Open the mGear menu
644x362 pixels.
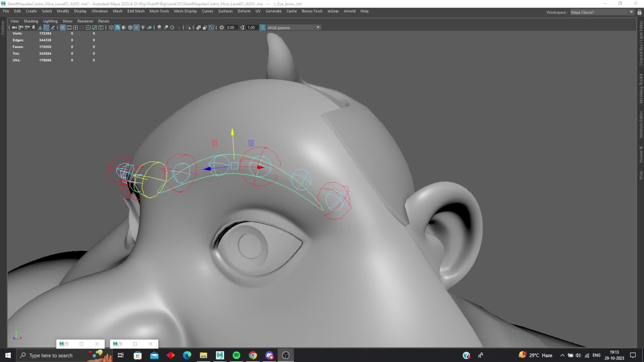coord(333,11)
